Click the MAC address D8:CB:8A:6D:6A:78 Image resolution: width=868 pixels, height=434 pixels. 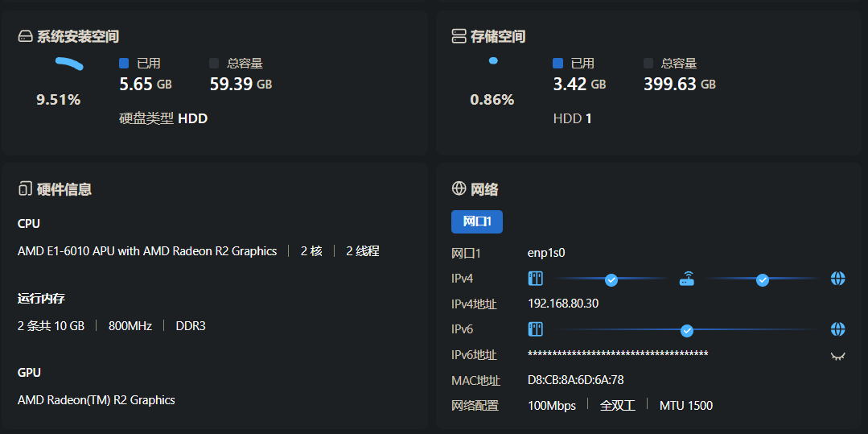pos(576,380)
